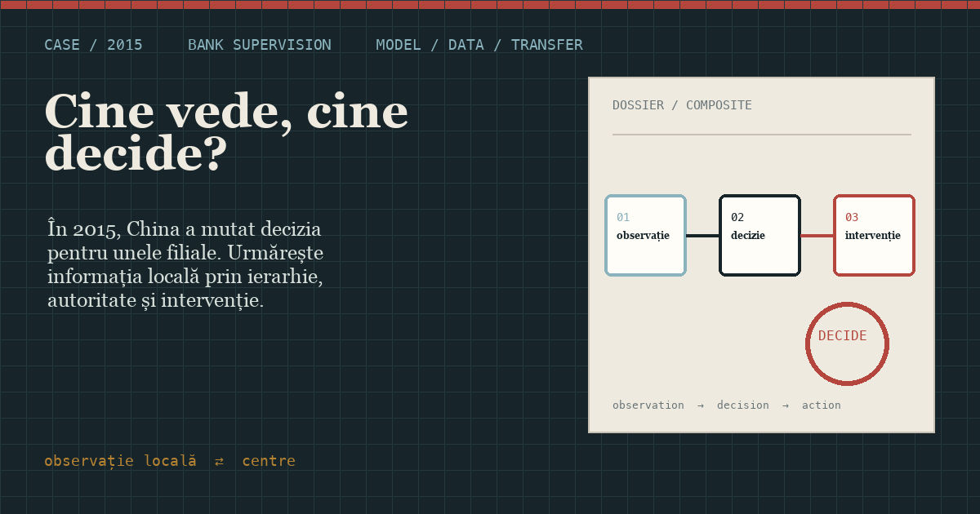Viewport: 980px width, 514px height.
Task: Click the 'observație locală' footer text
Action: [x=120, y=461]
